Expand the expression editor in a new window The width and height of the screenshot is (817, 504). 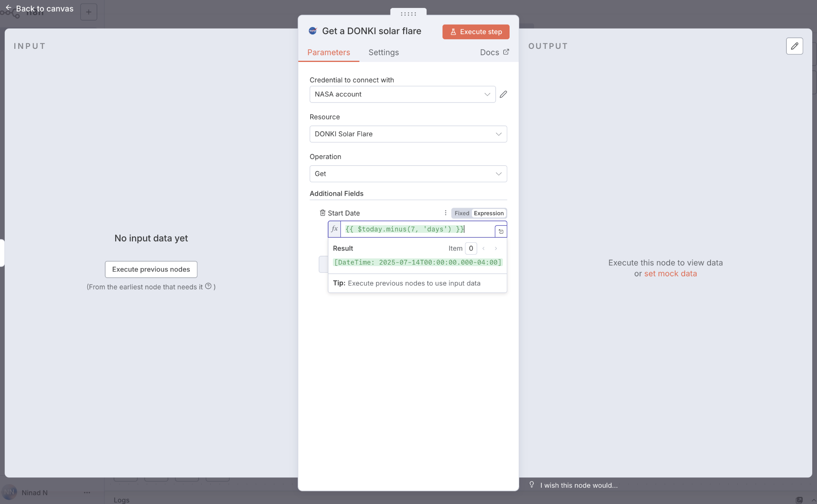click(501, 231)
